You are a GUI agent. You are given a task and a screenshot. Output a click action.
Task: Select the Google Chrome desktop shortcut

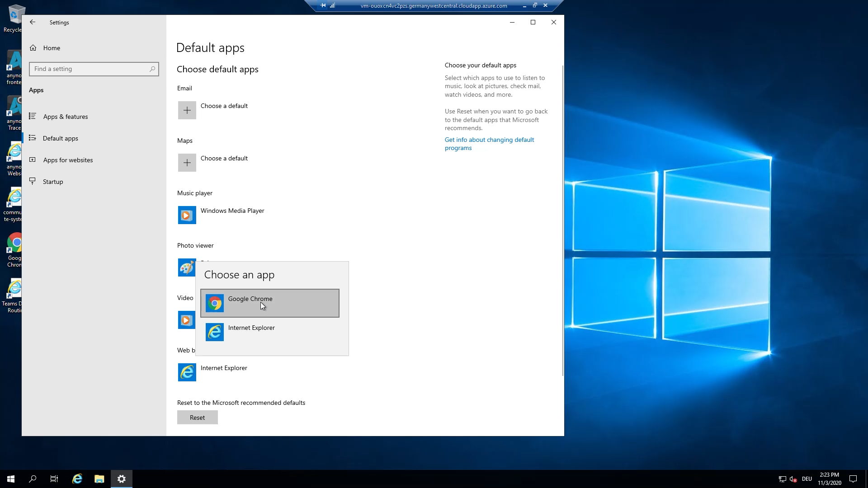point(14,250)
